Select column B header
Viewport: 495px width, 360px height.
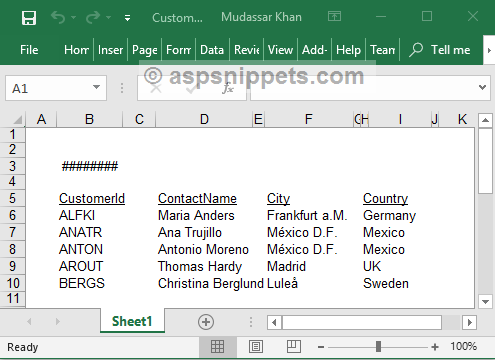coord(89,119)
